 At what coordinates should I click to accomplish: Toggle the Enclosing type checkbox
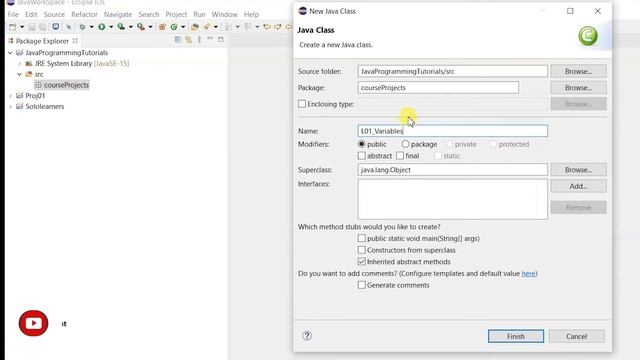302,104
